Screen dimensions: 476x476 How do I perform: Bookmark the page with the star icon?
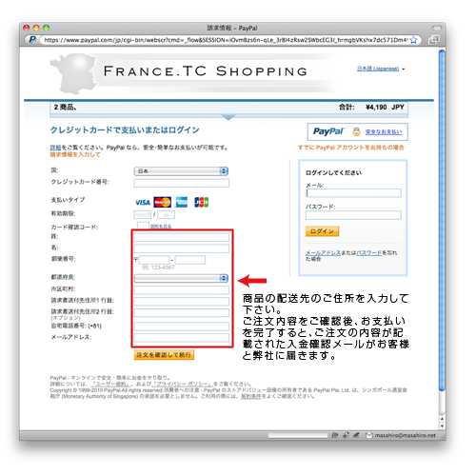[x=413, y=40]
